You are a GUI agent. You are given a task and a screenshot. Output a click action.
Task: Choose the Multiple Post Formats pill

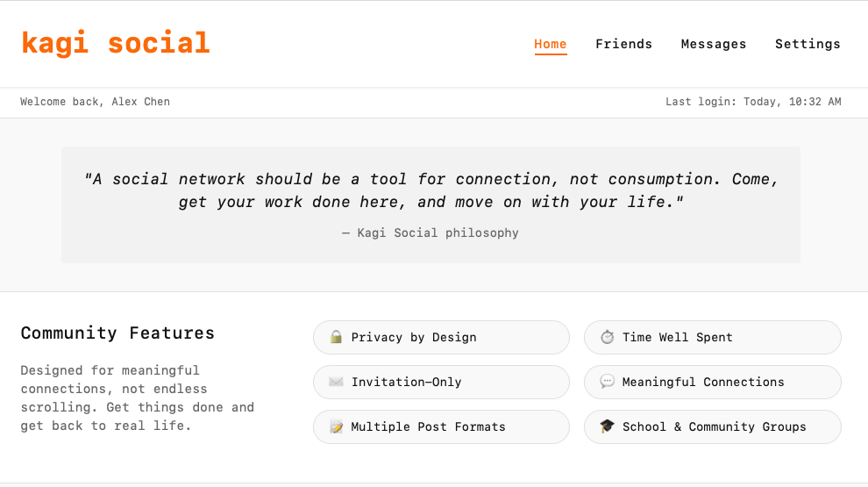click(x=441, y=426)
